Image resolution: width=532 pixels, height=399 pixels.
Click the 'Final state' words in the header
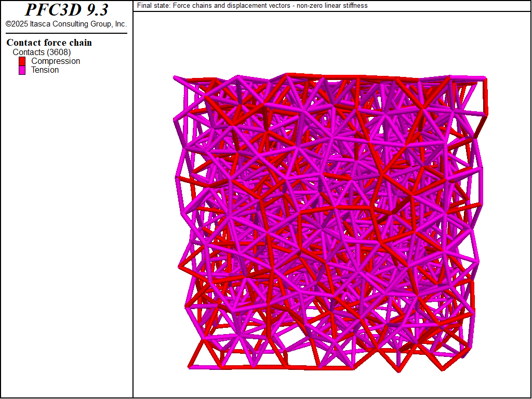[x=151, y=6]
